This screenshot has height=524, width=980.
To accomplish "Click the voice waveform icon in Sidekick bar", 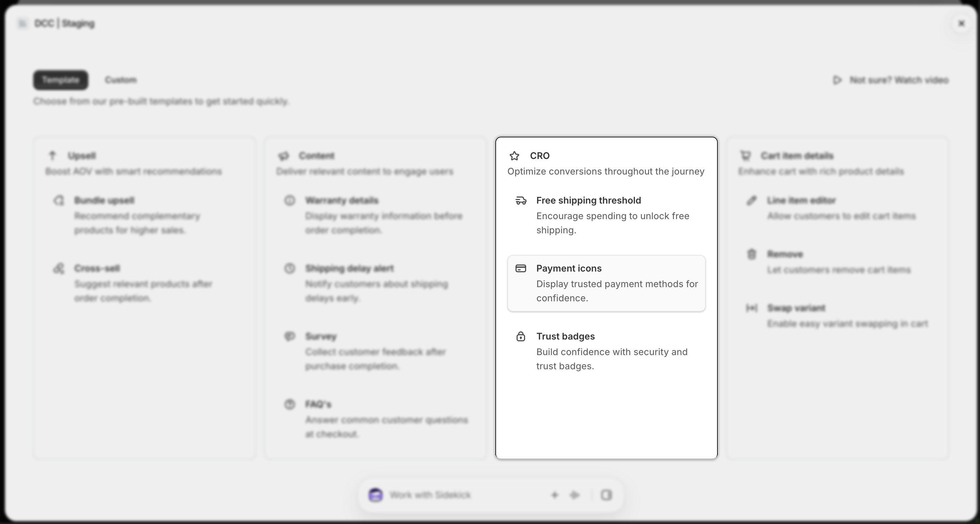I will pos(574,495).
